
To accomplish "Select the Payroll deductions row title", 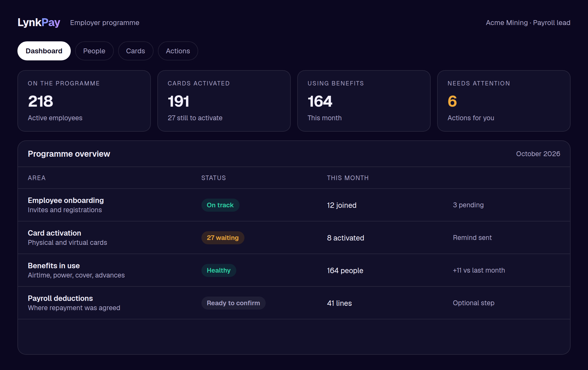I will point(60,298).
